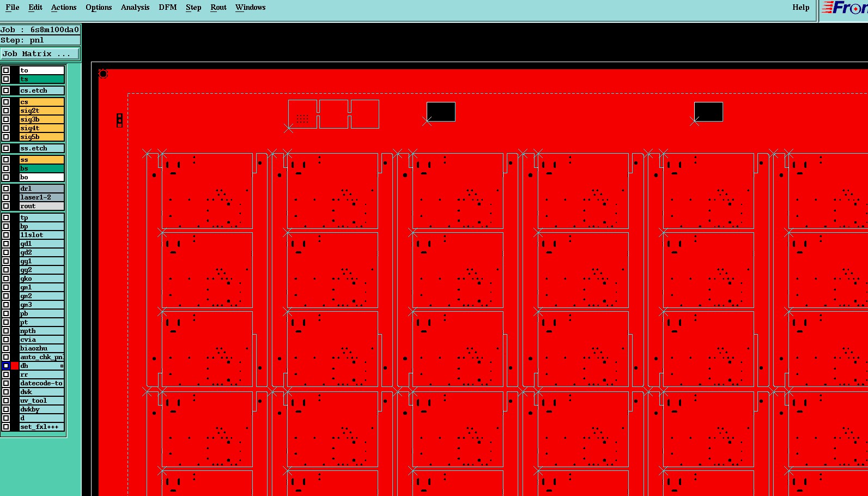
Task: Select the biaozhu layer name
Action: [x=42, y=348]
